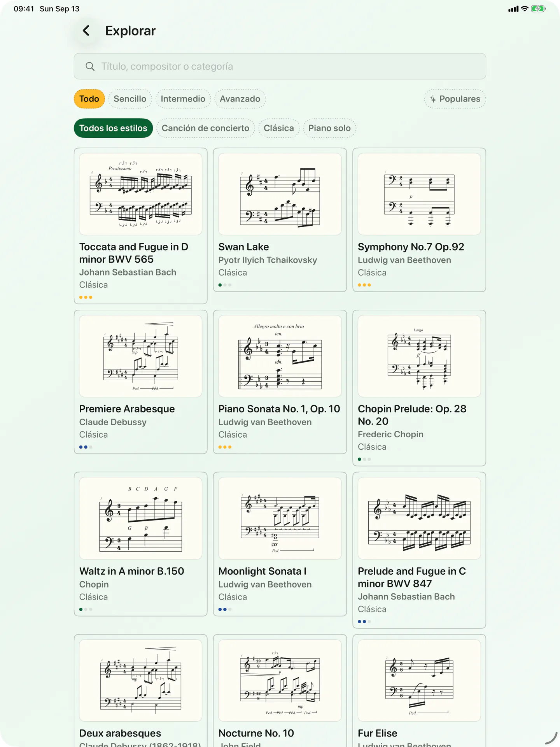The height and width of the screenshot is (747, 560).
Task: Tap the cellular signal bars icon
Action: tap(513, 9)
